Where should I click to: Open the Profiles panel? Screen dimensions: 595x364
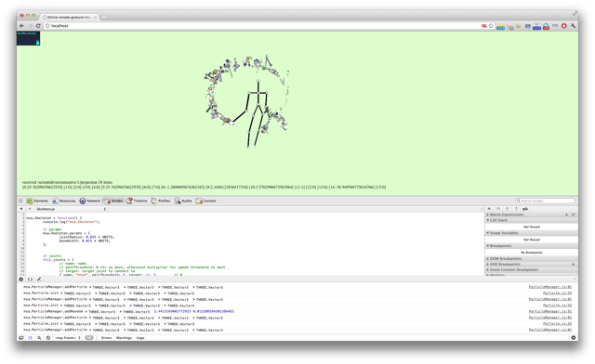161,201
